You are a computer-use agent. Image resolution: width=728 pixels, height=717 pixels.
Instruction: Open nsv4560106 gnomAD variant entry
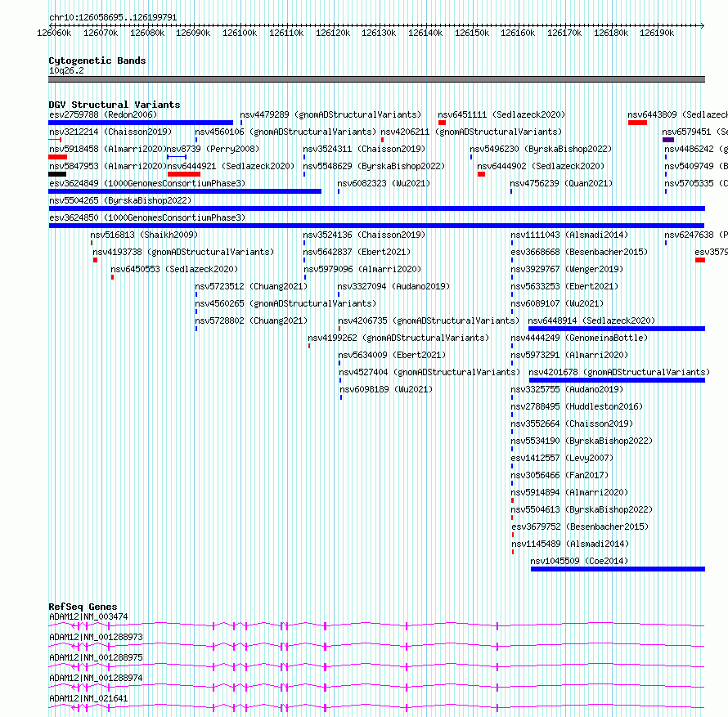pyautogui.click(x=285, y=132)
